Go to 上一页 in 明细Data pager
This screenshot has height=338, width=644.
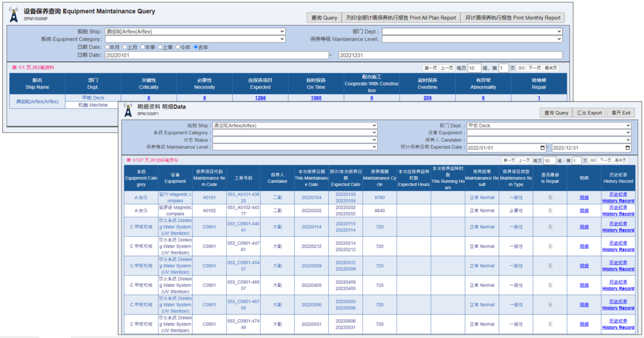(524, 160)
